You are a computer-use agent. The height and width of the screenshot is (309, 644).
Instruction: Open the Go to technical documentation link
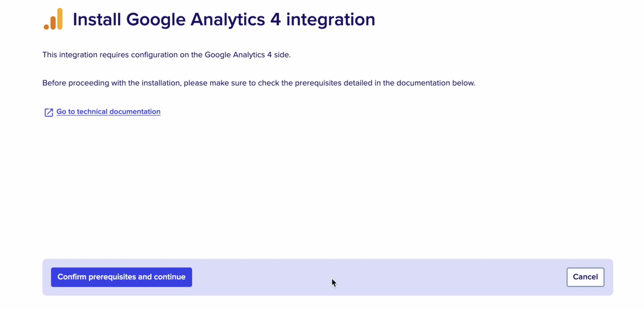coord(108,111)
